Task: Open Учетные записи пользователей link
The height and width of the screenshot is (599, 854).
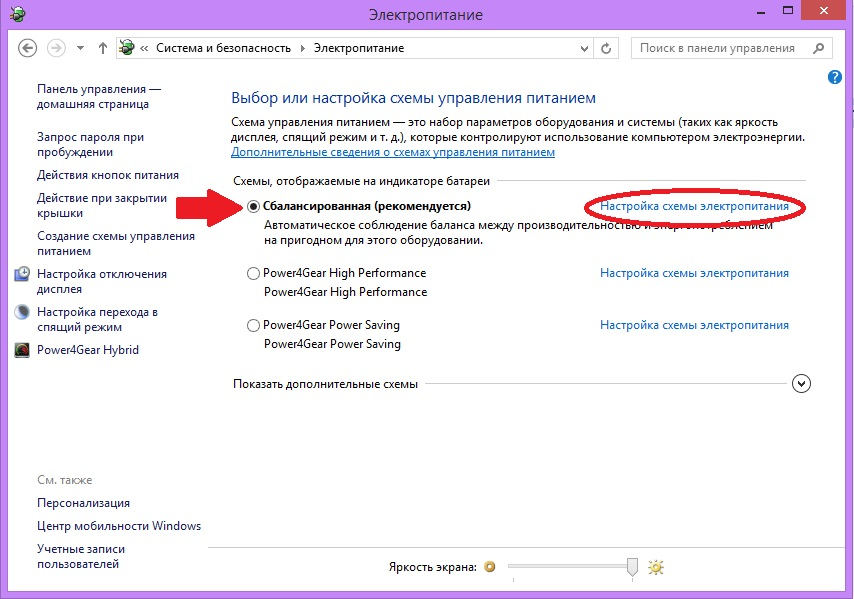Action: tap(81, 557)
